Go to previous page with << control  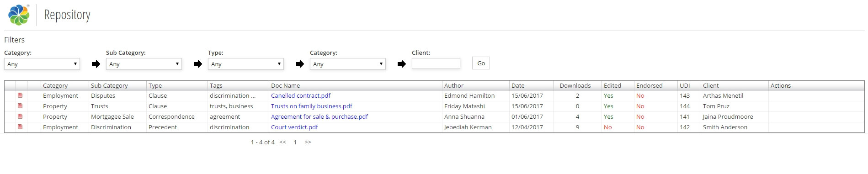[283, 142]
